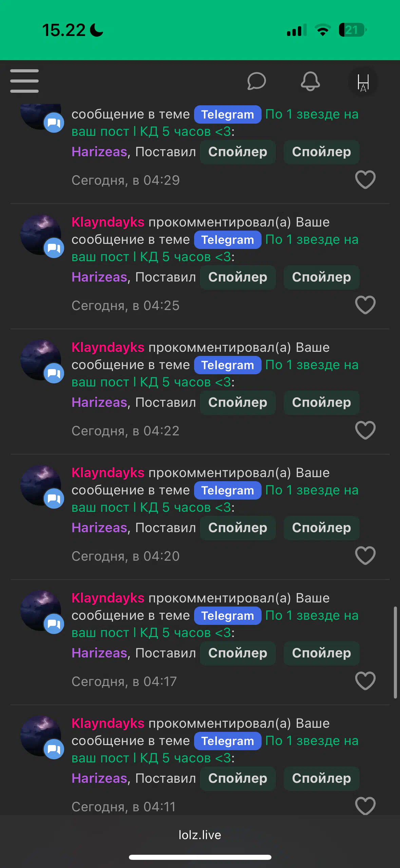Expand the first Спойлер in the 04:25 comment
The image size is (400, 868).
click(238, 277)
